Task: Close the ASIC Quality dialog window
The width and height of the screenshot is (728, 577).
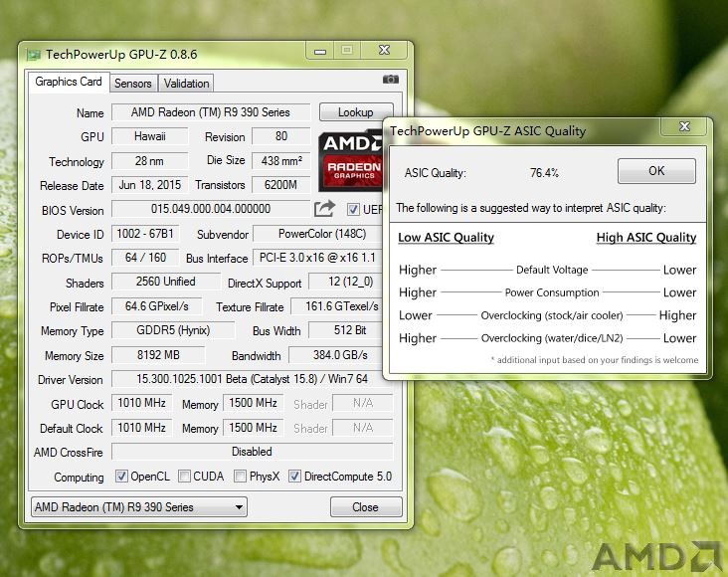Action: point(684,126)
